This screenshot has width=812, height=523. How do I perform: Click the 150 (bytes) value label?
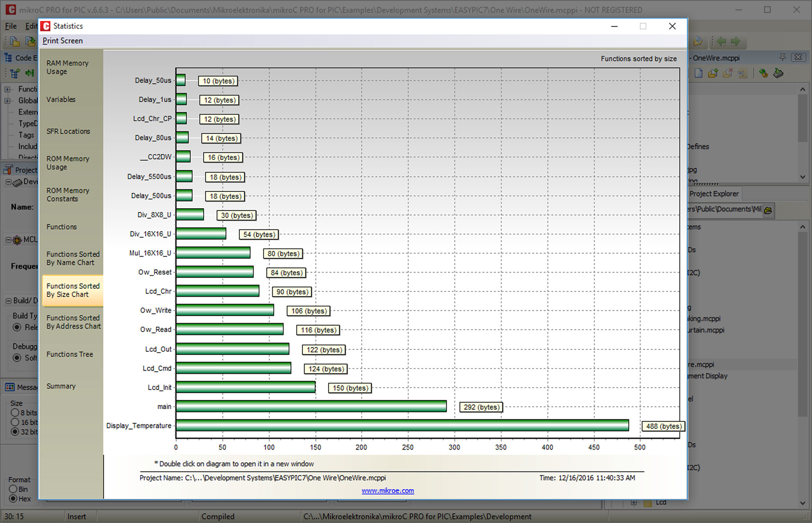tap(350, 388)
